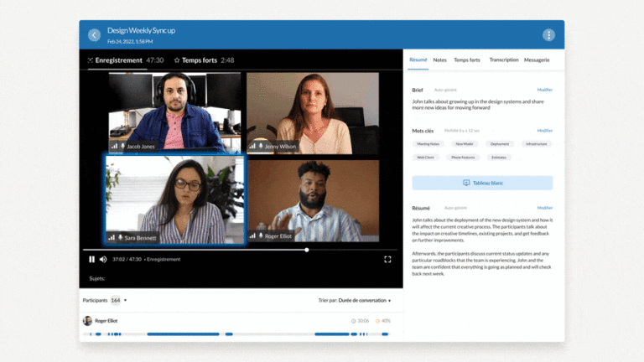Viewport: 644px width, 362px height.
Task: Select the Meeting Notes keyword tag
Action: point(428,144)
